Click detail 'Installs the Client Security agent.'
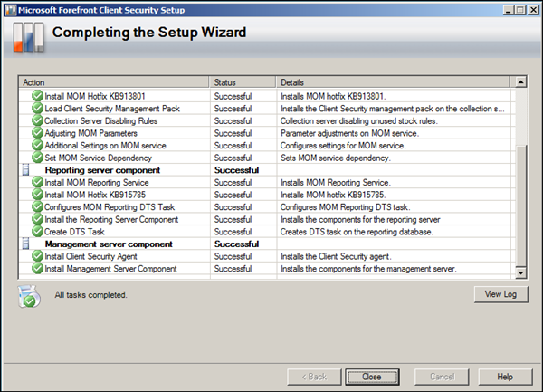543x392 pixels. pos(336,256)
